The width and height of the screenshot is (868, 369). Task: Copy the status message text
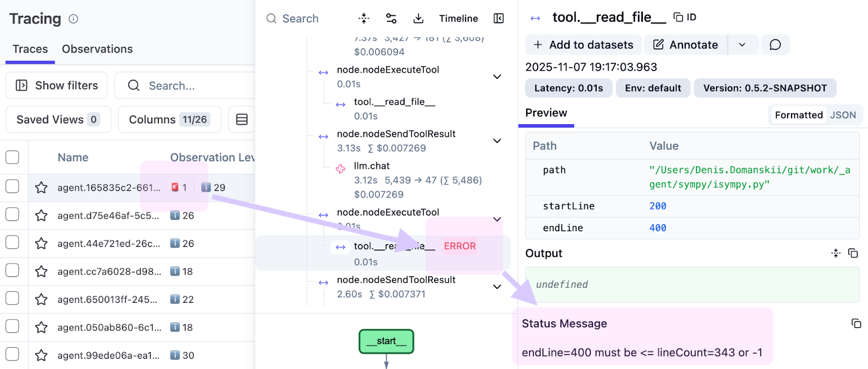coord(856,323)
